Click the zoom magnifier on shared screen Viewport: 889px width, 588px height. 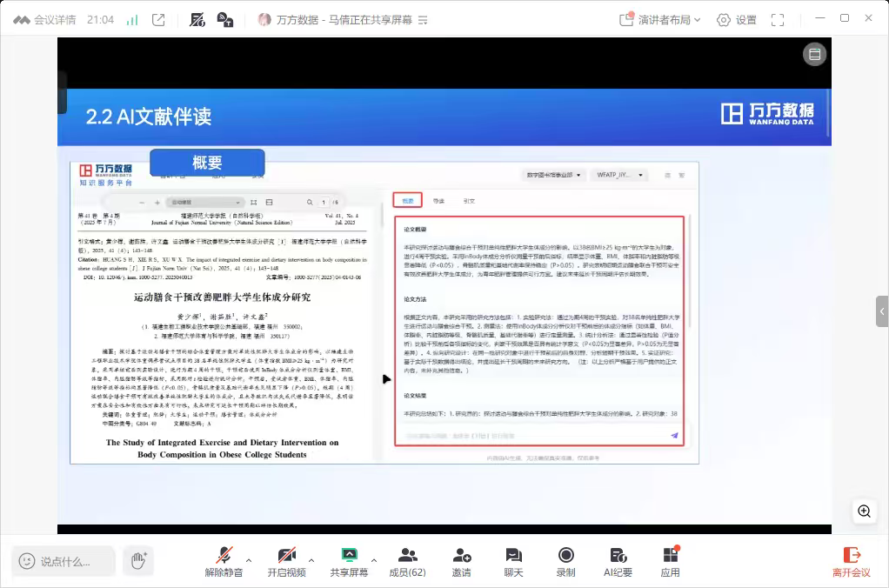pyautogui.click(x=864, y=511)
